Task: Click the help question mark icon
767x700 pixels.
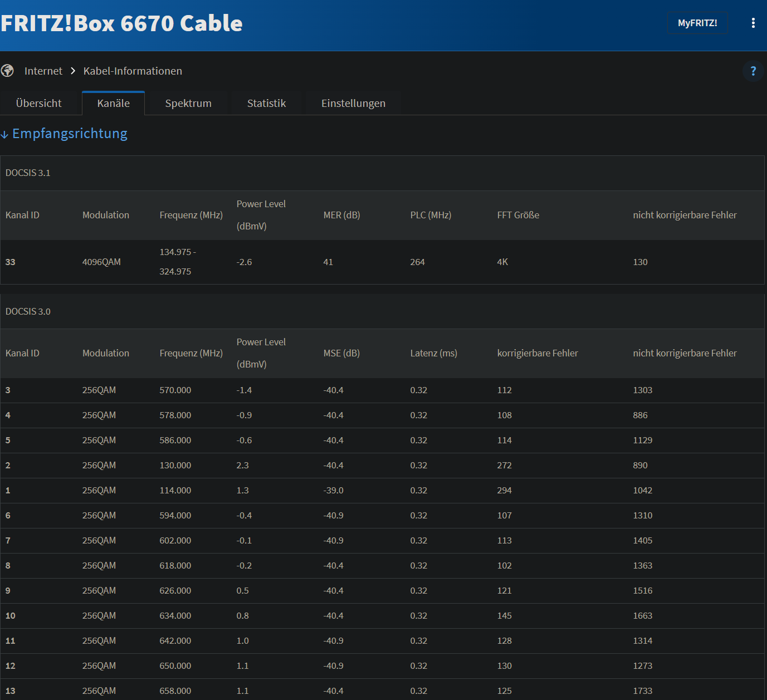Action: pyautogui.click(x=753, y=71)
